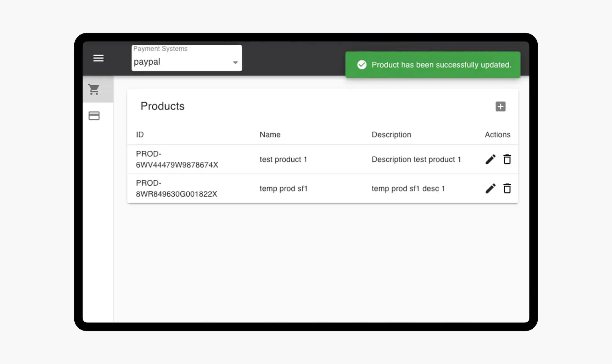Image resolution: width=612 pixels, height=364 pixels.
Task: Click the ID column header
Action: click(x=140, y=134)
